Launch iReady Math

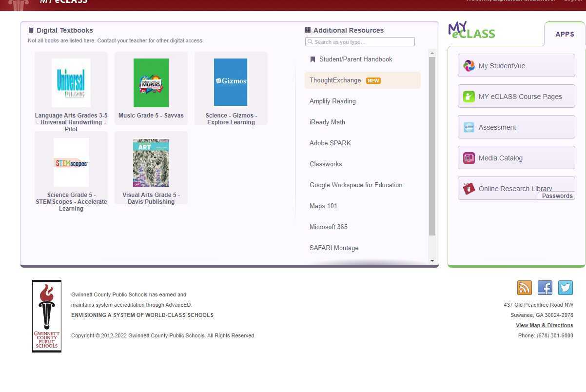(327, 122)
